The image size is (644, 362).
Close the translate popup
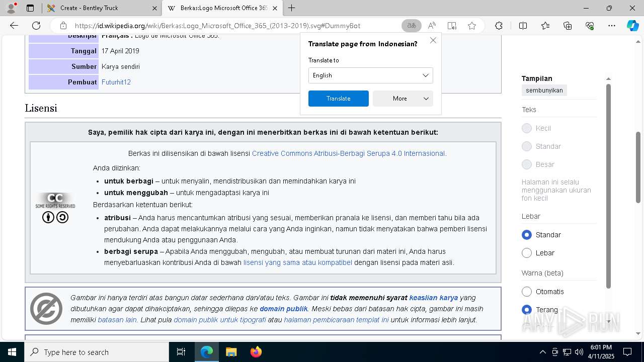click(433, 40)
